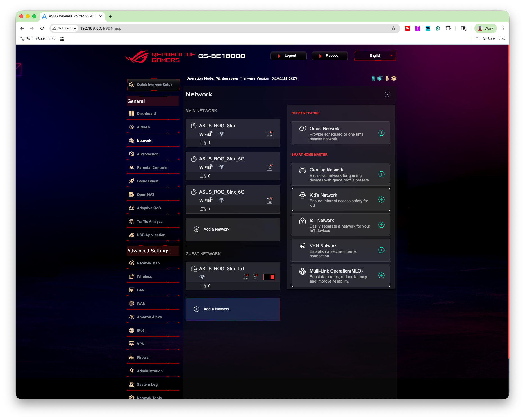Click the VPN Network plus icon

pyautogui.click(x=381, y=250)
